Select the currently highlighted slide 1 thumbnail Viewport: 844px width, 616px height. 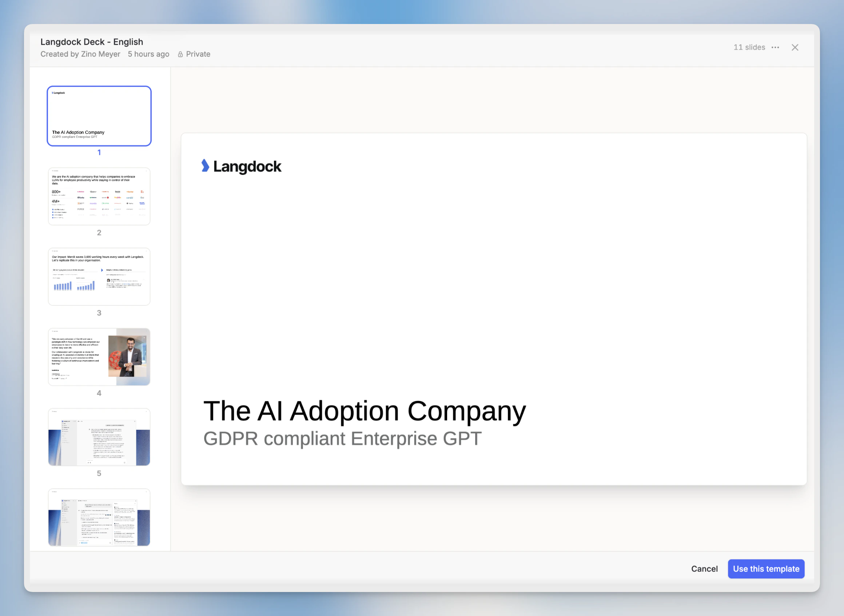pyautogui.click(x=99, y=116)
